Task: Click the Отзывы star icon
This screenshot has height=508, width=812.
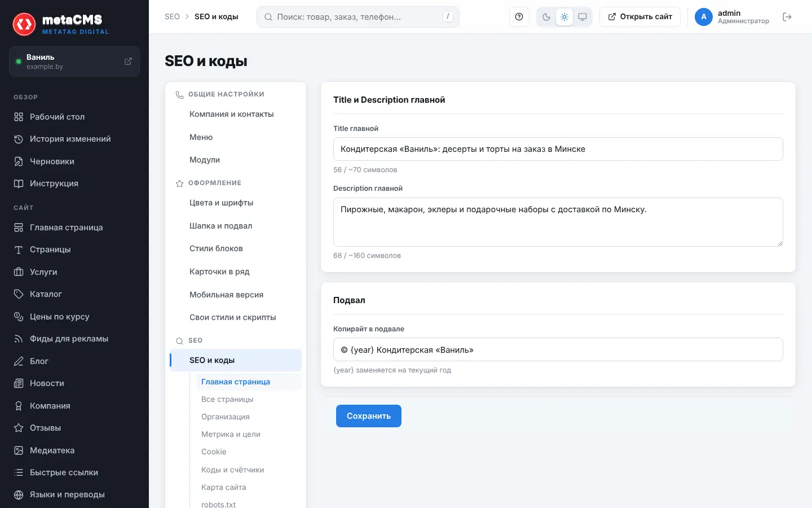Action: point(19,428)
